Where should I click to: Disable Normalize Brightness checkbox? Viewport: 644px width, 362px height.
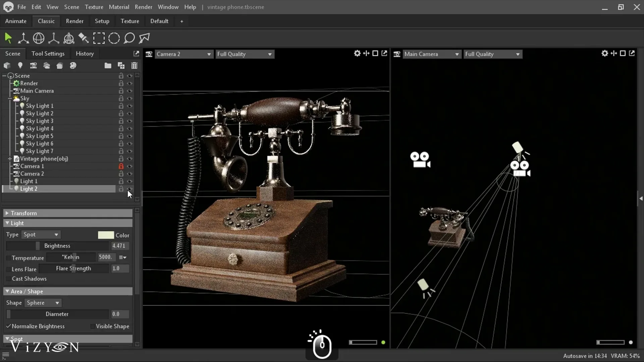pos(9,326)
